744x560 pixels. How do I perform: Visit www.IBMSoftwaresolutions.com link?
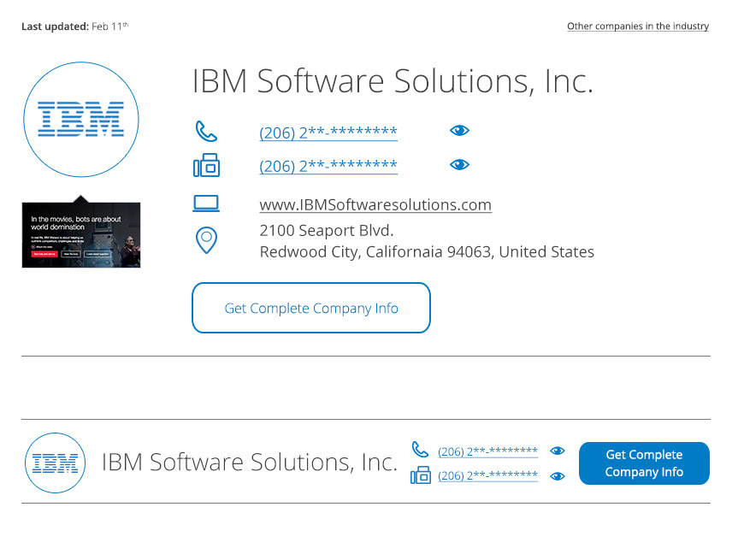pos(375,205)
